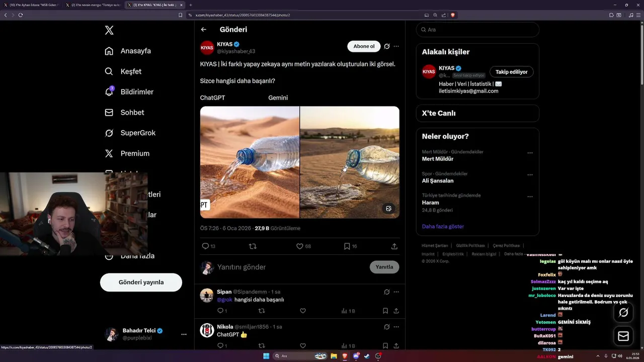Click Grok icon on Nikola's reply
Image resolution: width=644 pixels, height=362 pixels.
pos(387,326)
